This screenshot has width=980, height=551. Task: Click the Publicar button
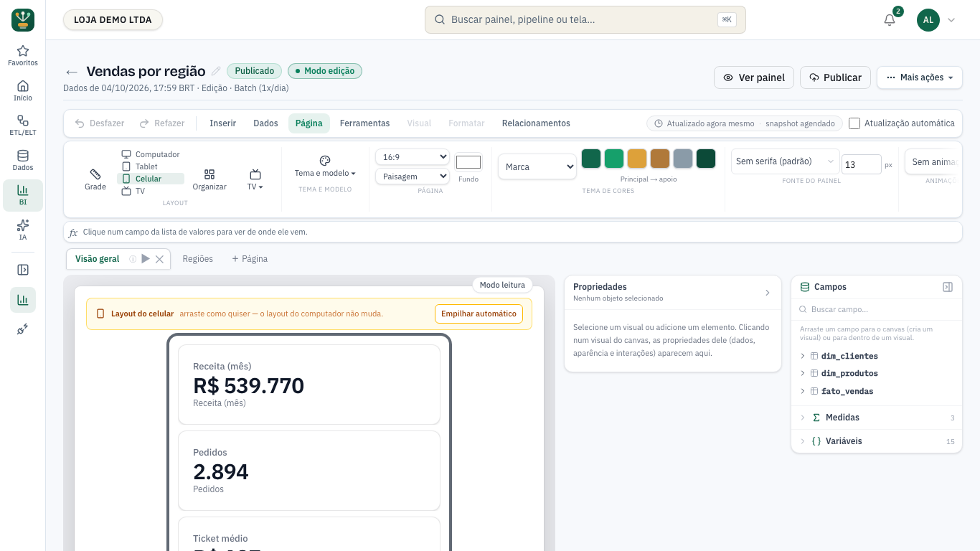pyautogui.click(x=836, y=77)
